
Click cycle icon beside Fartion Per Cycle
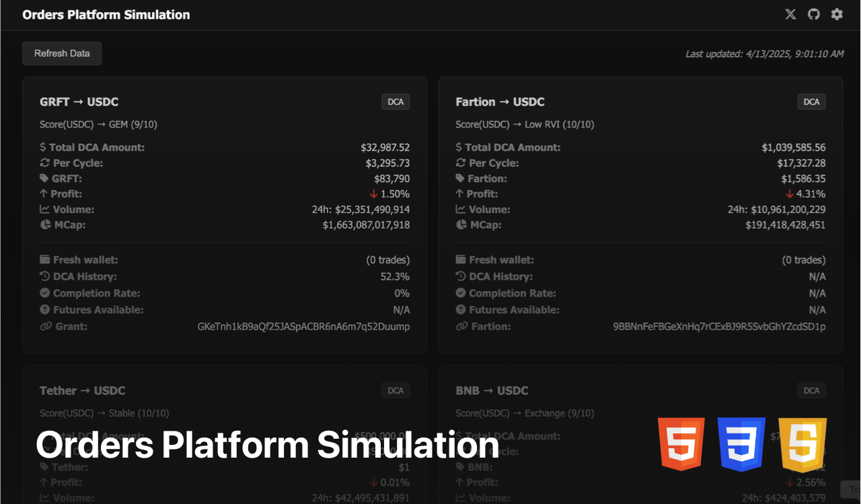(x=461, y=163)
